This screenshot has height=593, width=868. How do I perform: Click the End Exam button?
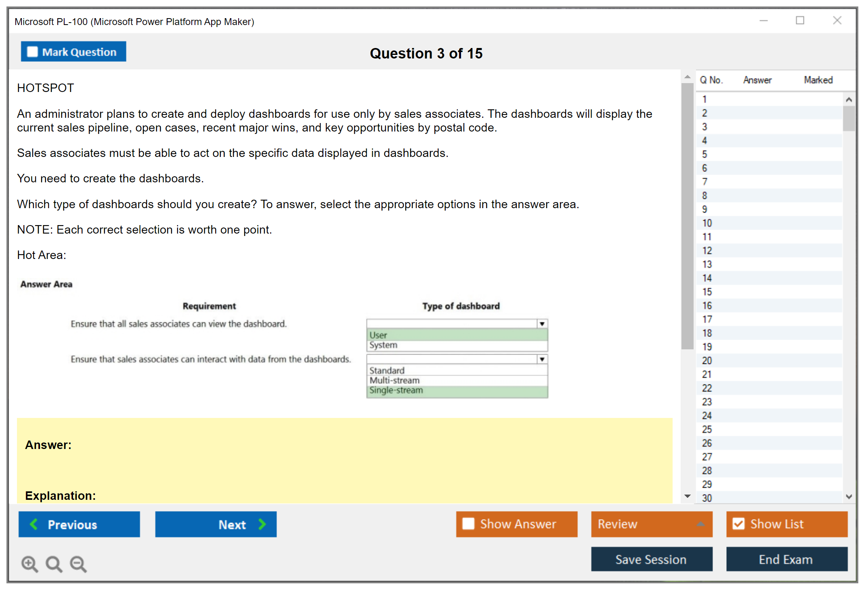click(x=786, y=559)
